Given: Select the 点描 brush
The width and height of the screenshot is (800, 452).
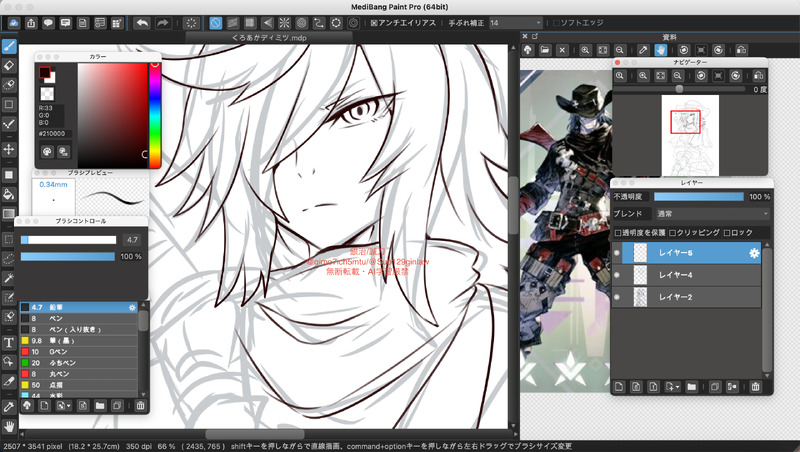Looking at the screenshot, I should (79, 385).
